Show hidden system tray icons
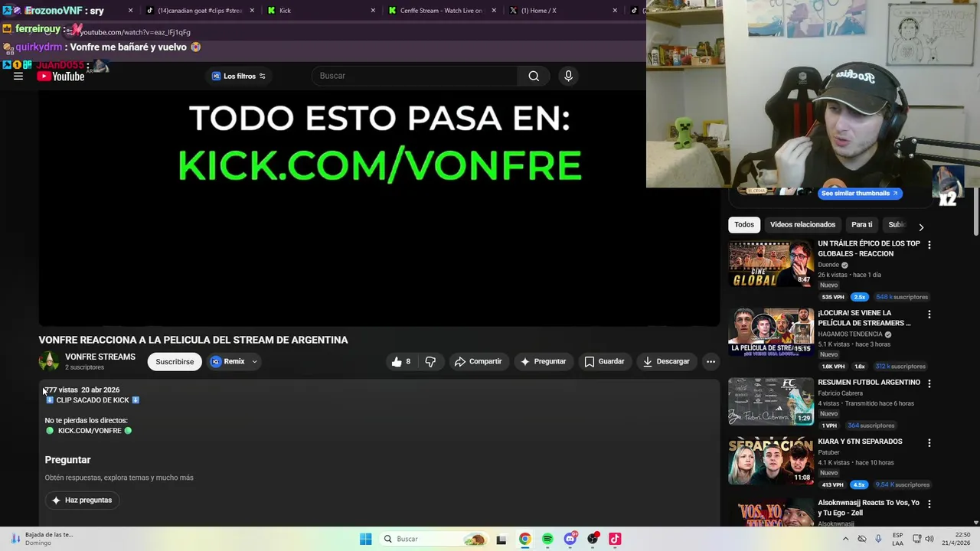The width and height of the screenshot is (980, 551). coord(845,539)
